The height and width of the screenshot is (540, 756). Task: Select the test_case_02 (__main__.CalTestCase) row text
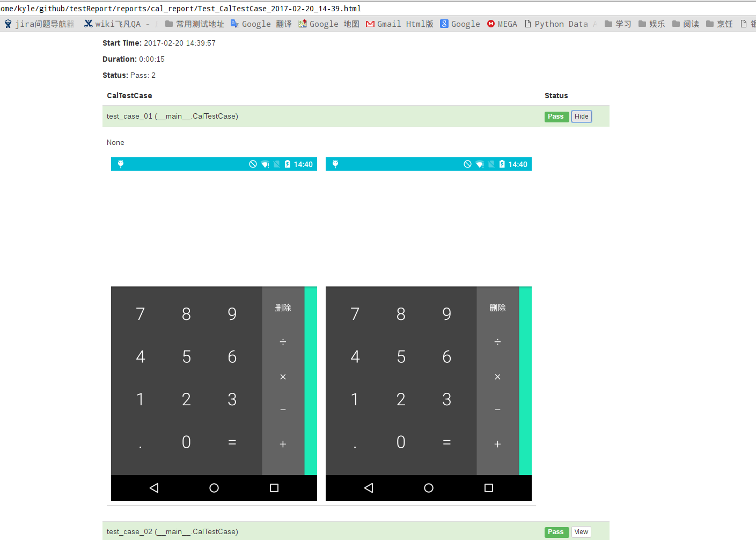(172, 531)
